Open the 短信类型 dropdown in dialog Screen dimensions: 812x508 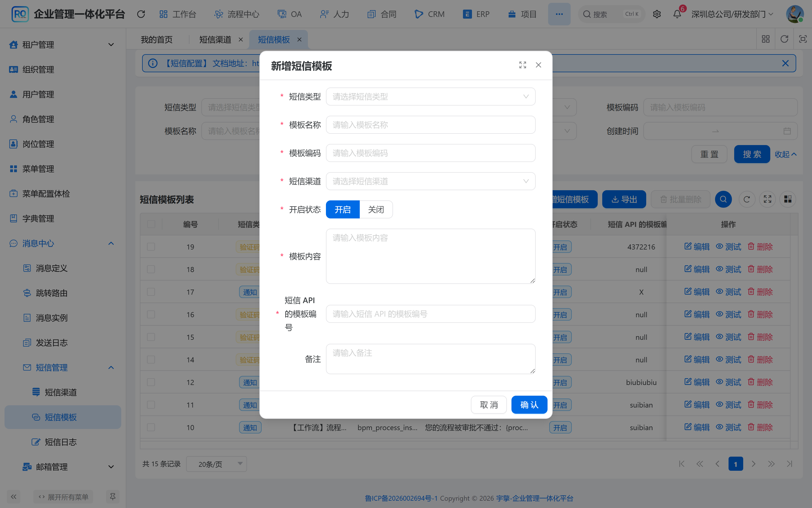pos(431,97)
